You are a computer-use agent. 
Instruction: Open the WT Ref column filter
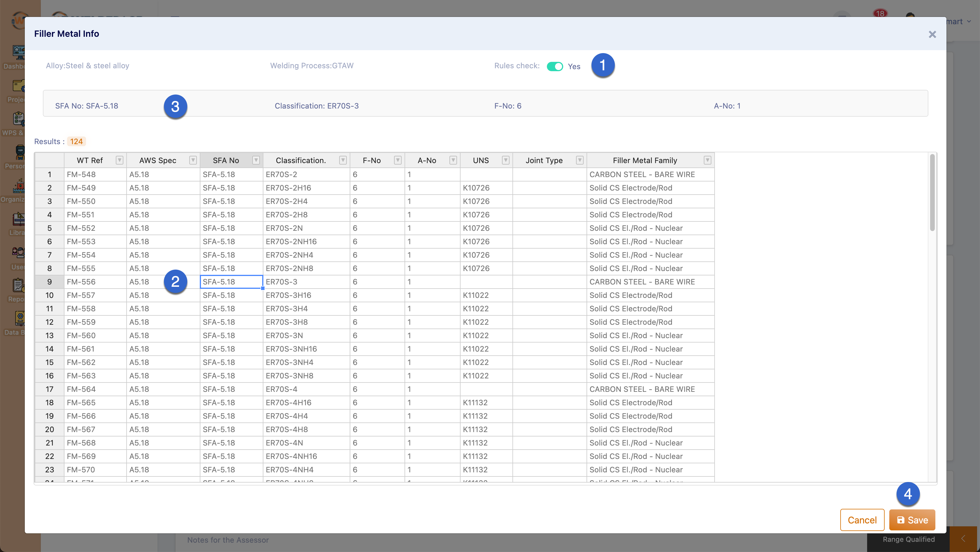120,160
